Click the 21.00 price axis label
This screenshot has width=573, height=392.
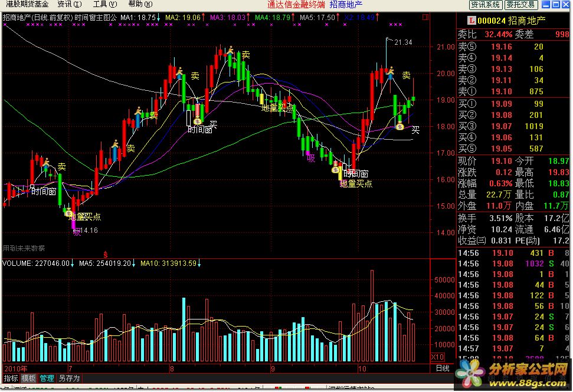[446, 47]
